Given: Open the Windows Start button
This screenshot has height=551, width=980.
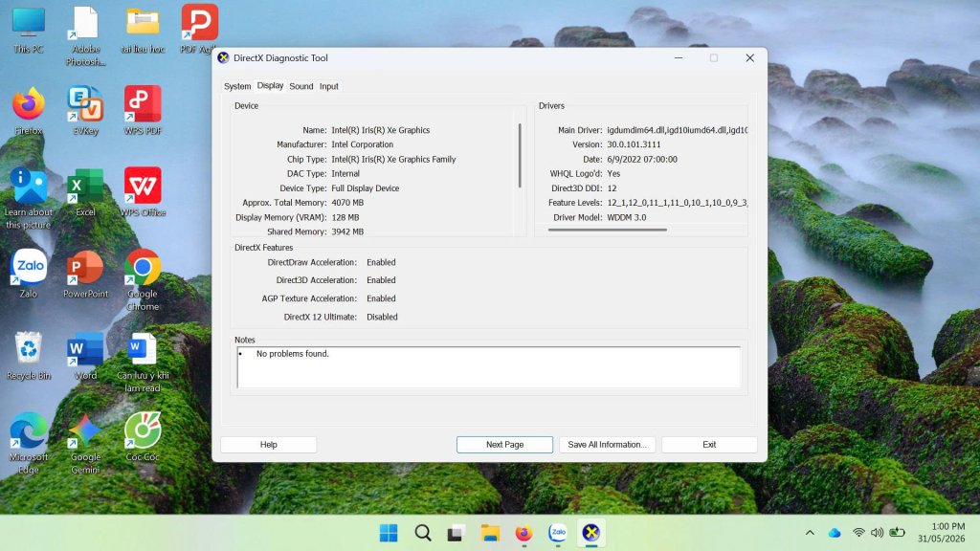Looking at the screenshot, I should click(389, 533).
